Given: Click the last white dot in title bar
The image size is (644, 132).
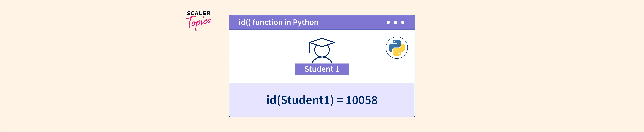Looking at the screenshot, I should 403,22.
